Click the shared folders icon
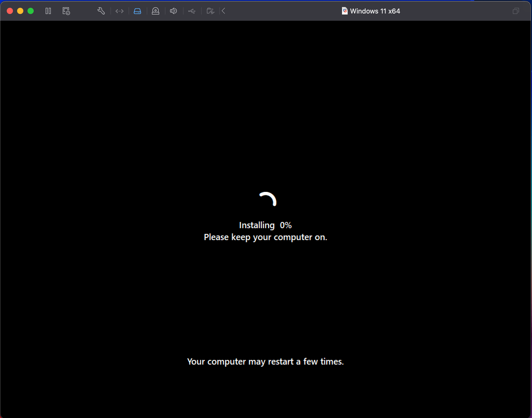Viewport: 532px width, 418px height. click(210, 11)
